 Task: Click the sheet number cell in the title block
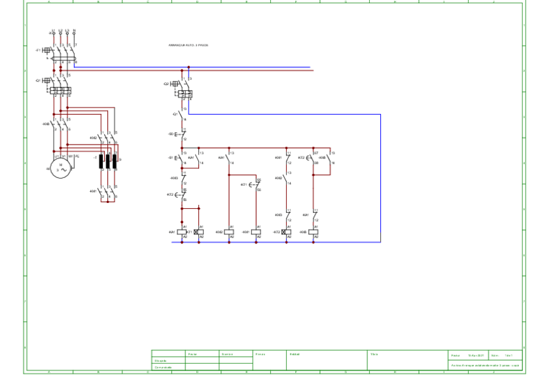point(505,355)
